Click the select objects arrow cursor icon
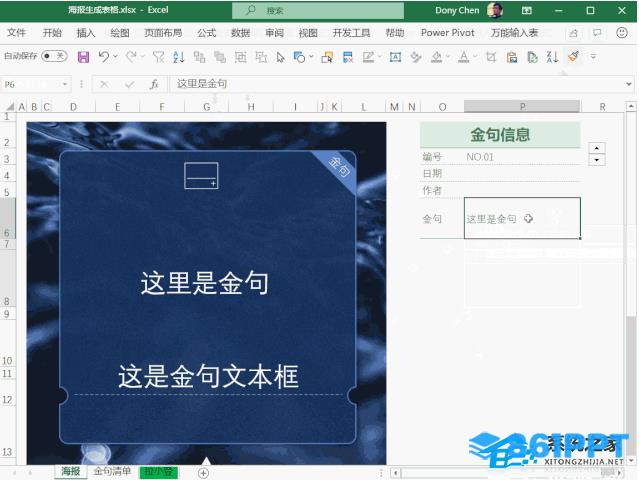 tap(280, 57)
